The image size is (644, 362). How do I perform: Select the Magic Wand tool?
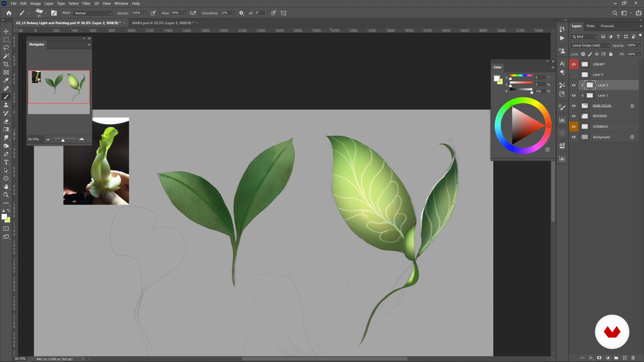6,56
